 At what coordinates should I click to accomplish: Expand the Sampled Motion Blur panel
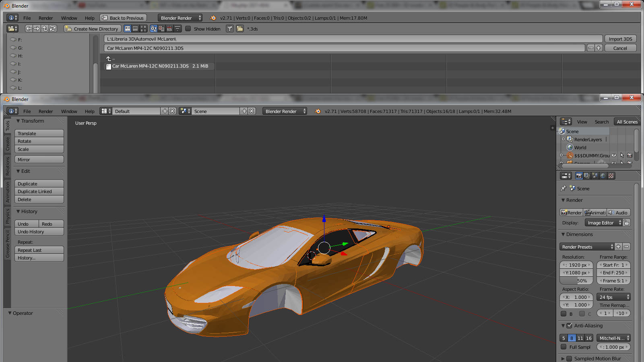pyautogui.click(x=563, y=358)
